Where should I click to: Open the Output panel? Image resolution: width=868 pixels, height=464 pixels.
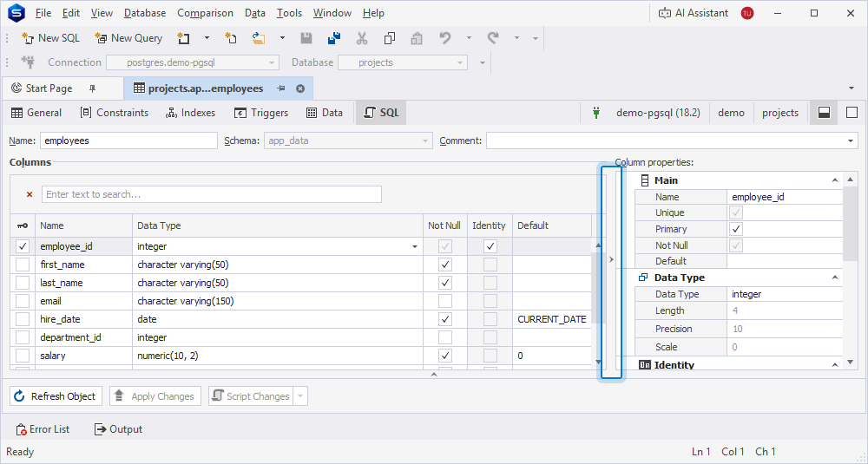(x=118, y=429)
